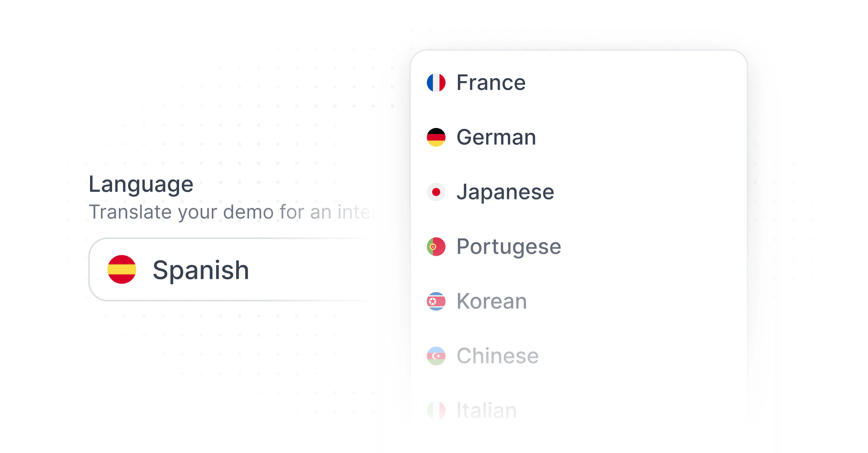Select the grayed-out Chinese option
Viewport: 868px width, 453px height.
click(497, 356)
